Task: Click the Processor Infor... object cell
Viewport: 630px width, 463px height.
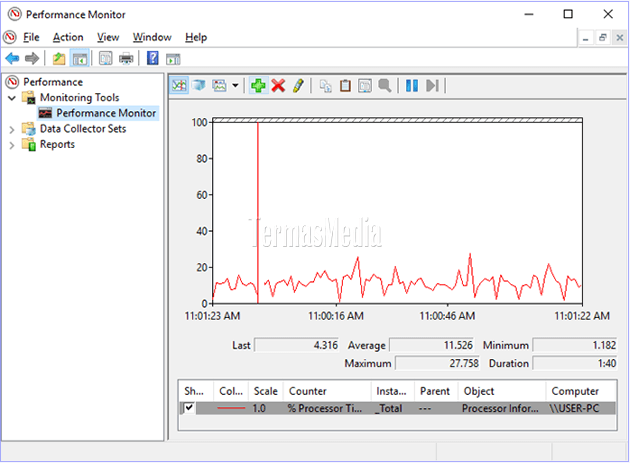Action: click(500, 408)
